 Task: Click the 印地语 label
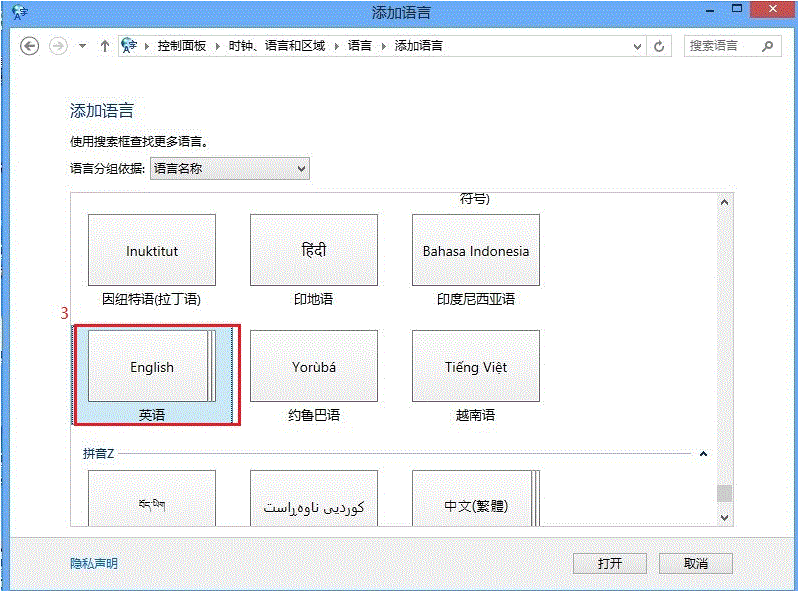pos(314,299)
